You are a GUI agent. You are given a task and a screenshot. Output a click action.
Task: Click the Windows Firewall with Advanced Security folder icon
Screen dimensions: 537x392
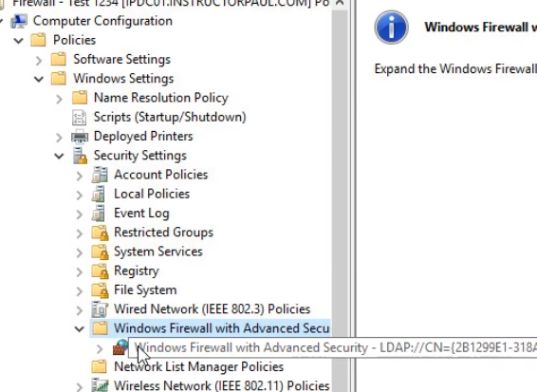[100, 328]
